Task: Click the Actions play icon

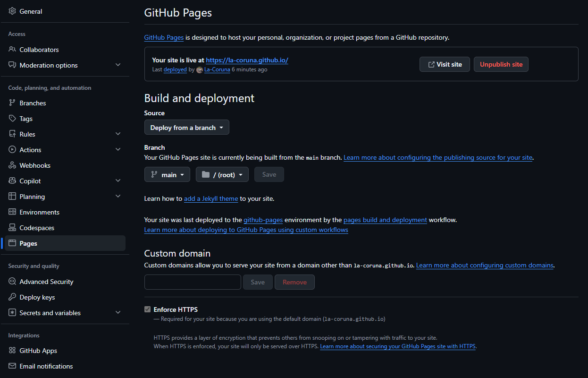Action: tap(12, 150)
